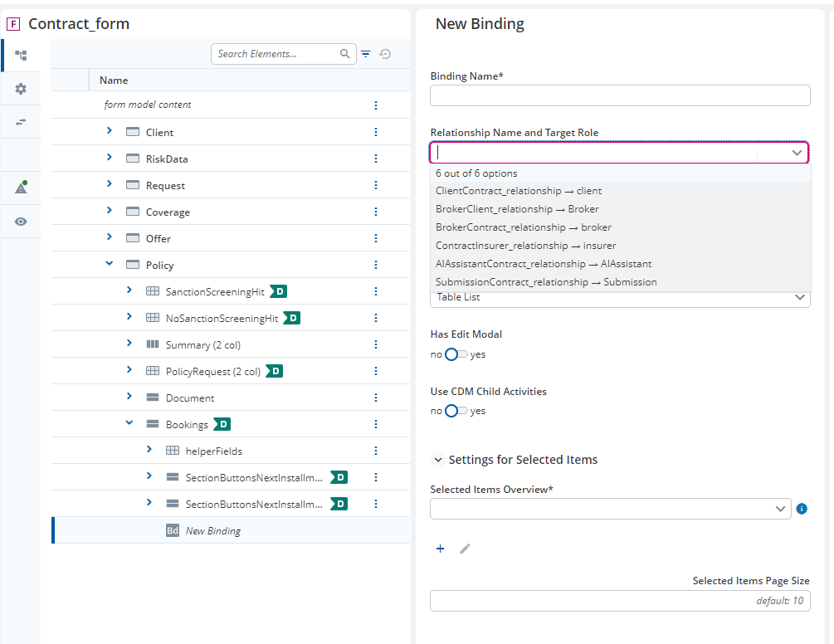Open the Summary (2 col) options menu
834x644 pixels.
click(376, 344)
